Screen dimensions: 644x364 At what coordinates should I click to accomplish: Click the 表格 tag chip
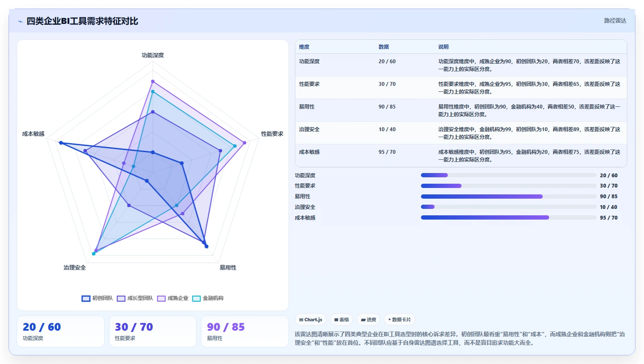341,320
